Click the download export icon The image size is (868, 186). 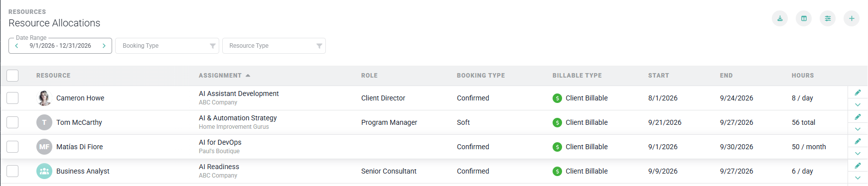(x=780, y=18)
